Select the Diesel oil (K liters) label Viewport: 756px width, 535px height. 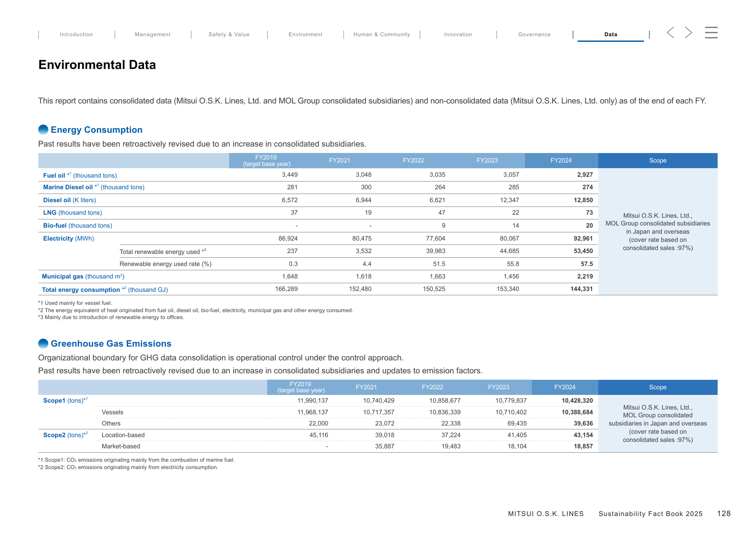(69, 200)
